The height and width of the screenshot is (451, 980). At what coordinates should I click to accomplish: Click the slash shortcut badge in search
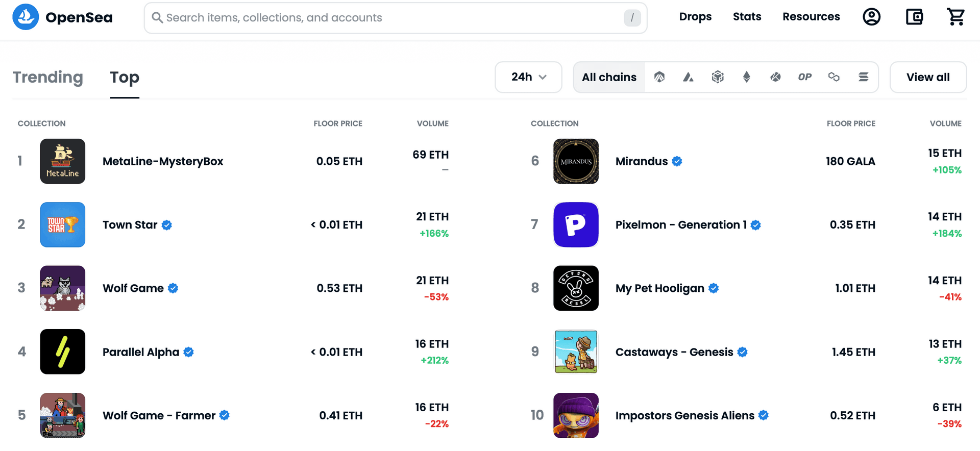tap(632, 18)
